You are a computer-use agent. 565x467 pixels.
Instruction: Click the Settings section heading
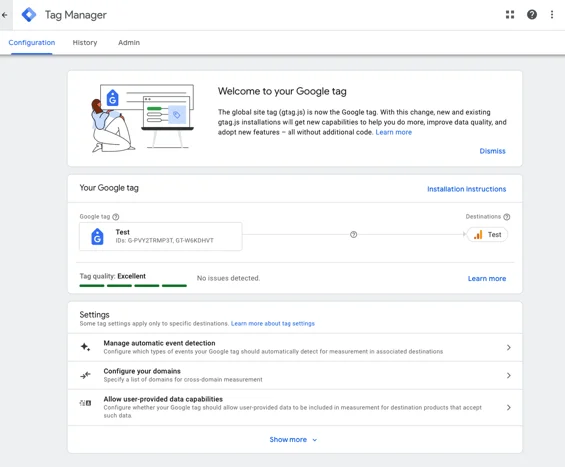point(94,315)
